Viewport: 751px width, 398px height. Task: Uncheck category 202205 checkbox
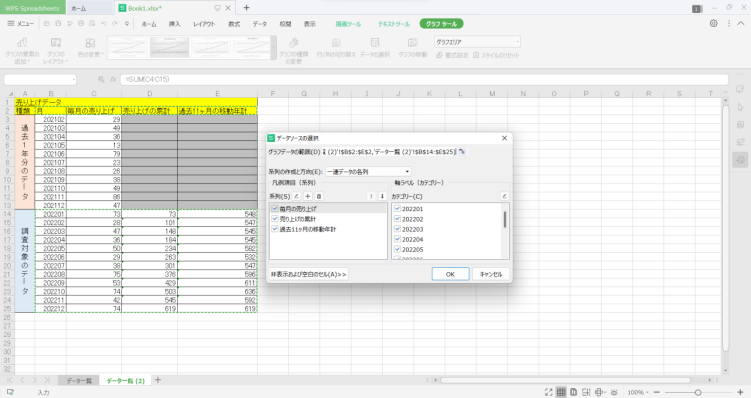click(x=397, y=249)
